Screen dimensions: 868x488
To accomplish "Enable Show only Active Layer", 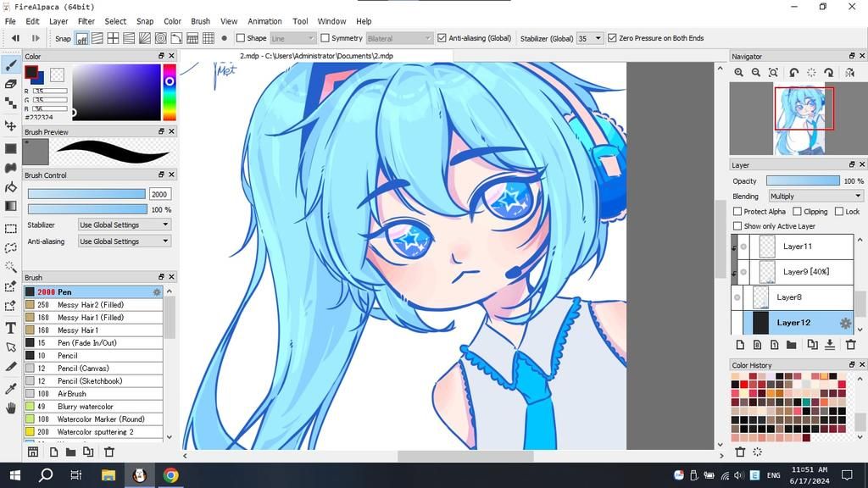I will tap(737, 225).
